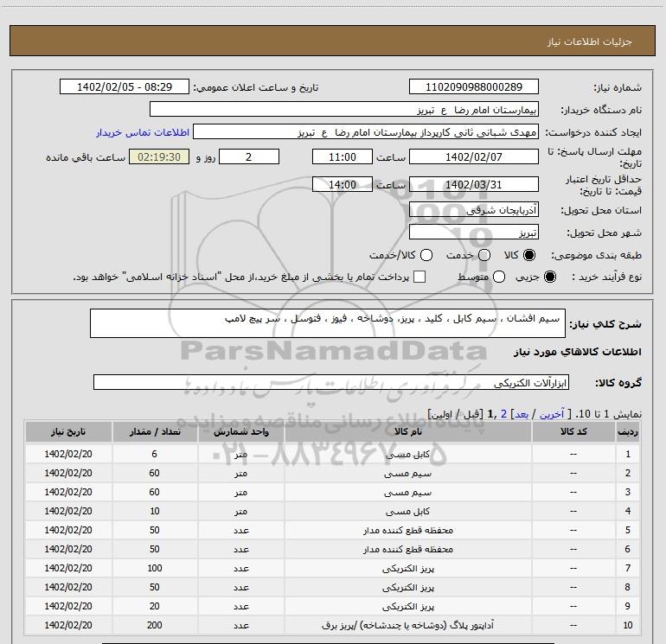Click quantity 200 in row 10
The width and height of the screenshot is (666, 644).
pos(155,625)
